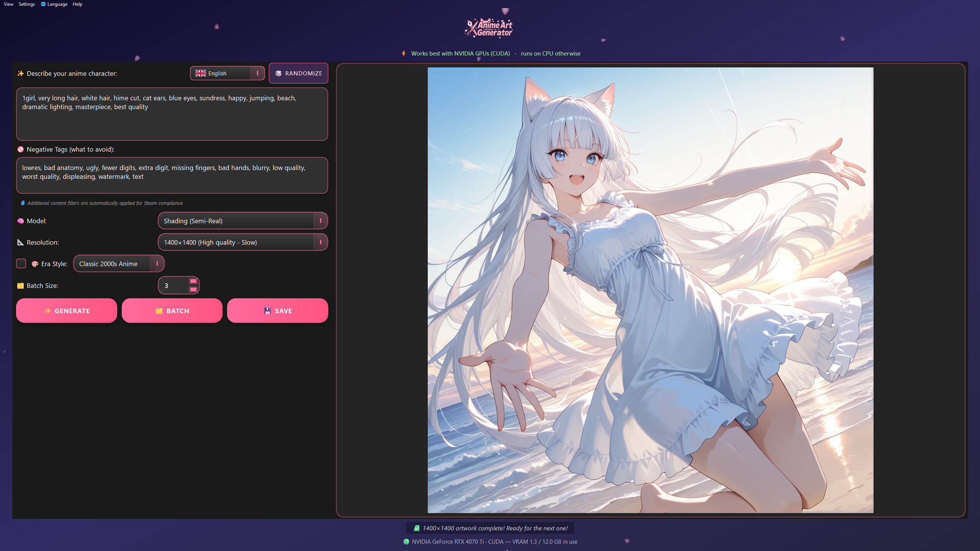Screen dimensions: 980x551
Task: Click the 'Era Style:' label
Action: [x=54, y=264]
